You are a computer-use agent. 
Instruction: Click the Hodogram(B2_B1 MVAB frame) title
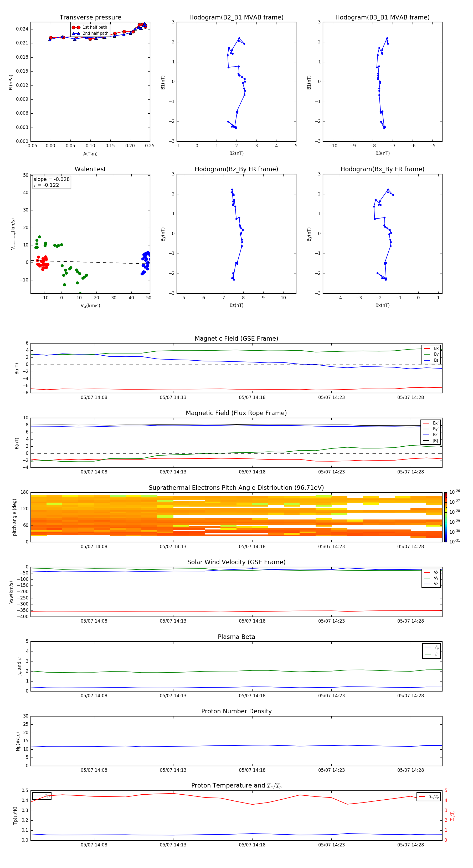(x=236, y=18)
